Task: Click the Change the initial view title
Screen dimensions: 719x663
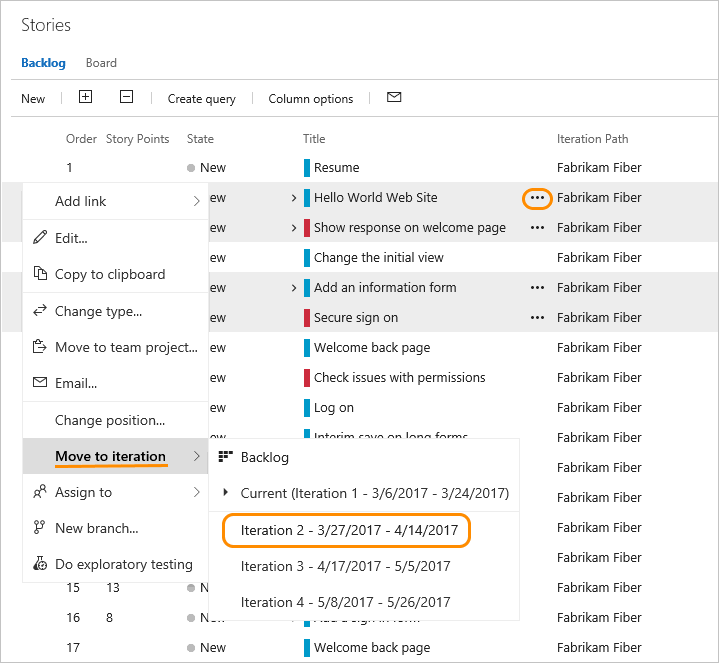Action: point(378,258)
